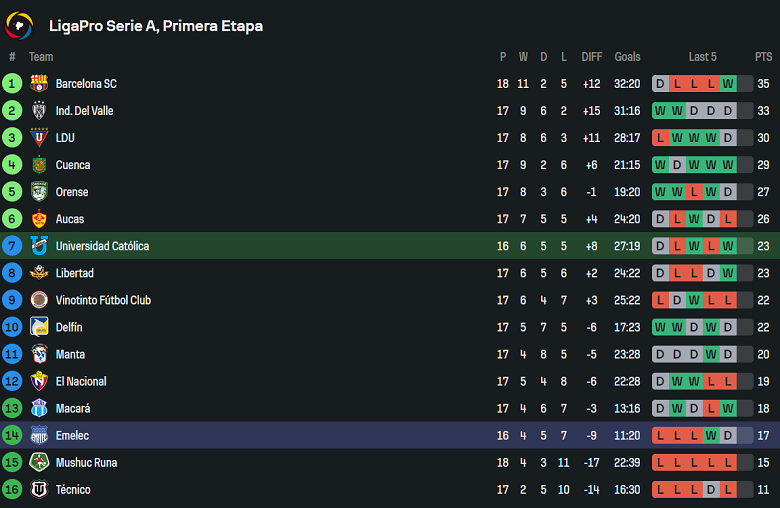Click the LigaPro league logo in header
This screenshot has height=508, width=780.
tap(20, 25)
